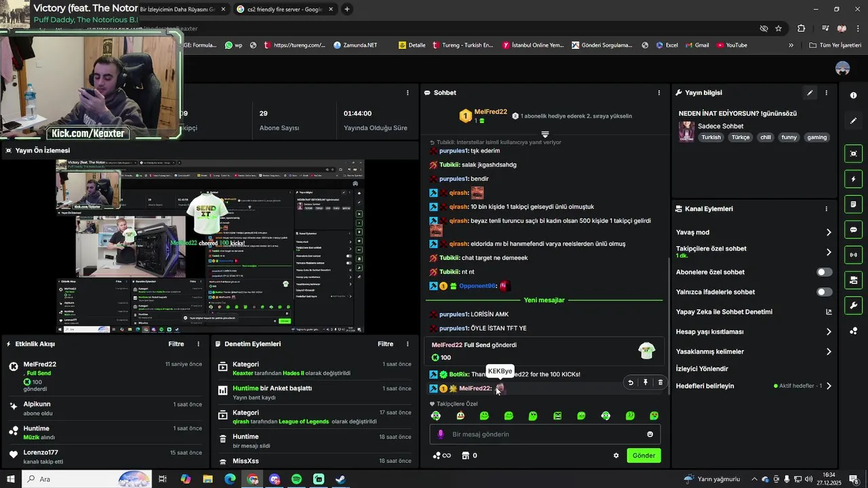Pin MelFred22's chat message
Screen dimensions: 868x488
pos(646,382)
